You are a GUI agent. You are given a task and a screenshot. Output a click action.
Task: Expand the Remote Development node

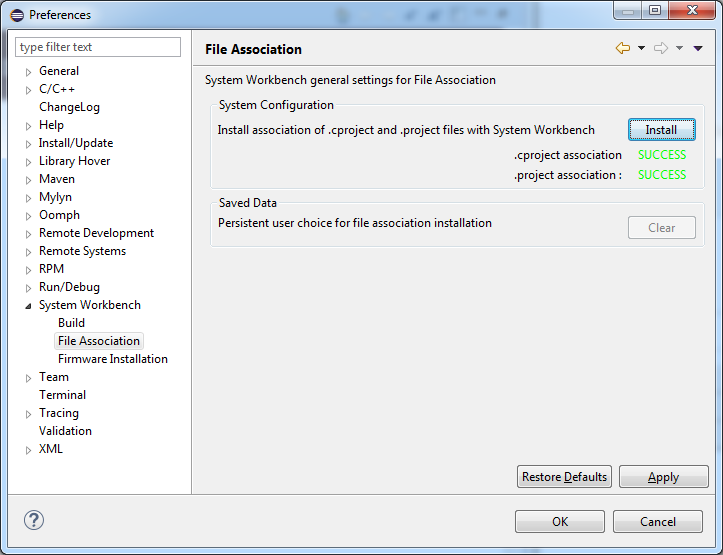coord(28,234)
